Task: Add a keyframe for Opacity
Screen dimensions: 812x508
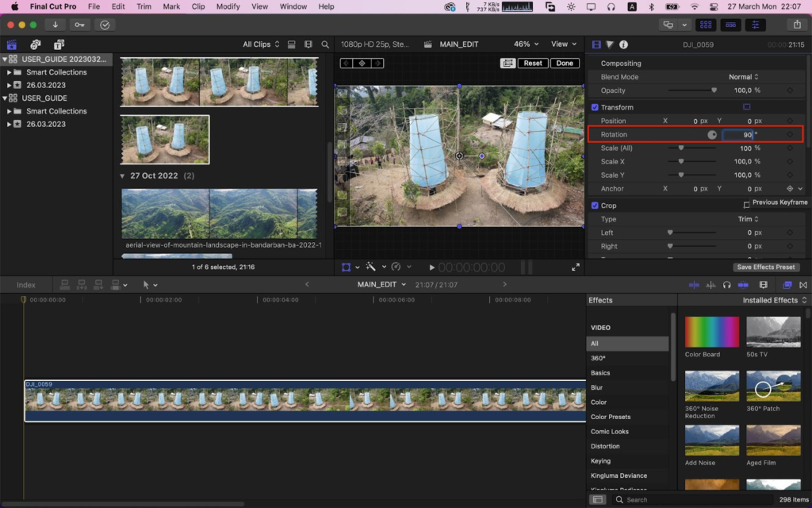Action: [x=790, y=90]
